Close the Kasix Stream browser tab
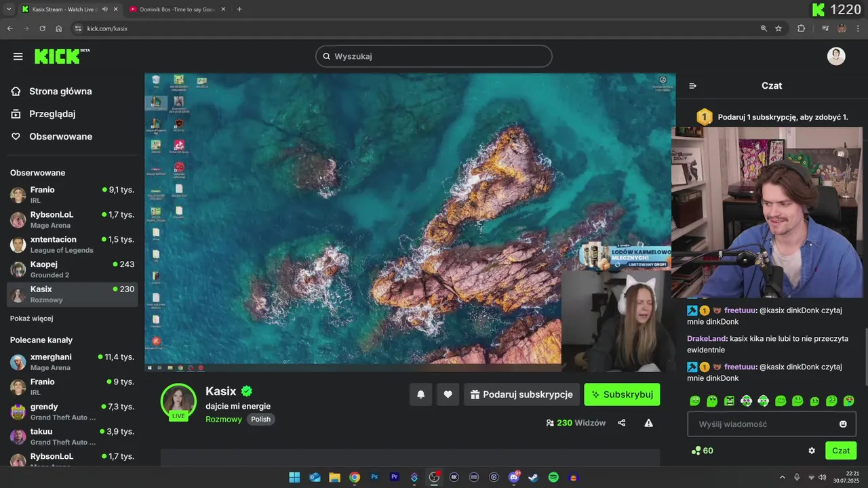This screenshot has height=488, width=868. coord(116,9)
